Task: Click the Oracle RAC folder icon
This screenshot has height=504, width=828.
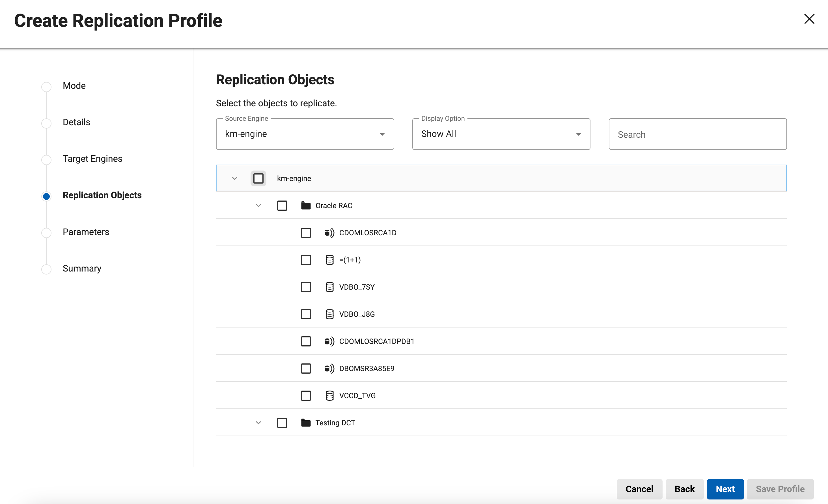Action: 305,206
